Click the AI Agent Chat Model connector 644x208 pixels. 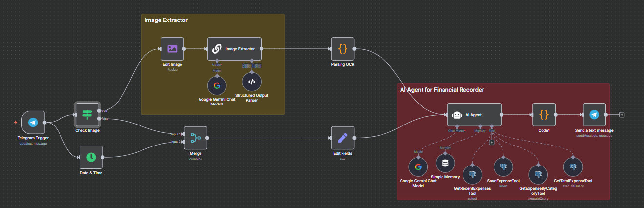[x=457, y=127]
